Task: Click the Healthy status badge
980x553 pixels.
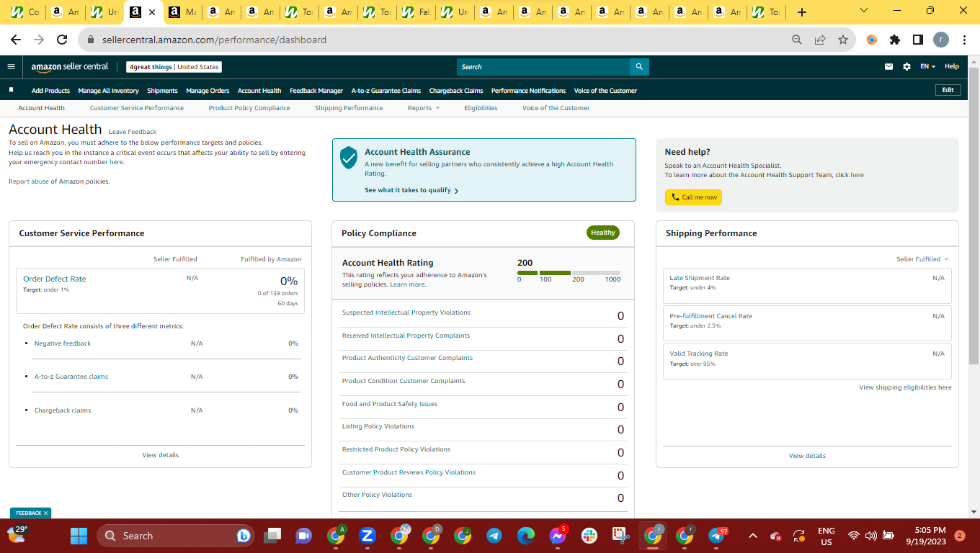Action: click(x=603, y=233)
